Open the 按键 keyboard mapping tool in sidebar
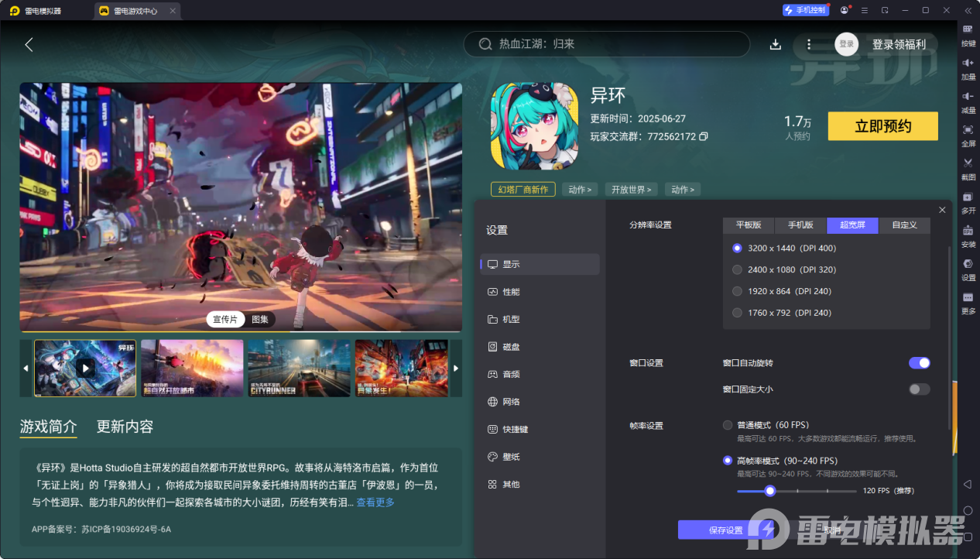Image resolution: width=980 pixels, height=559 pixels. point(968,36)
